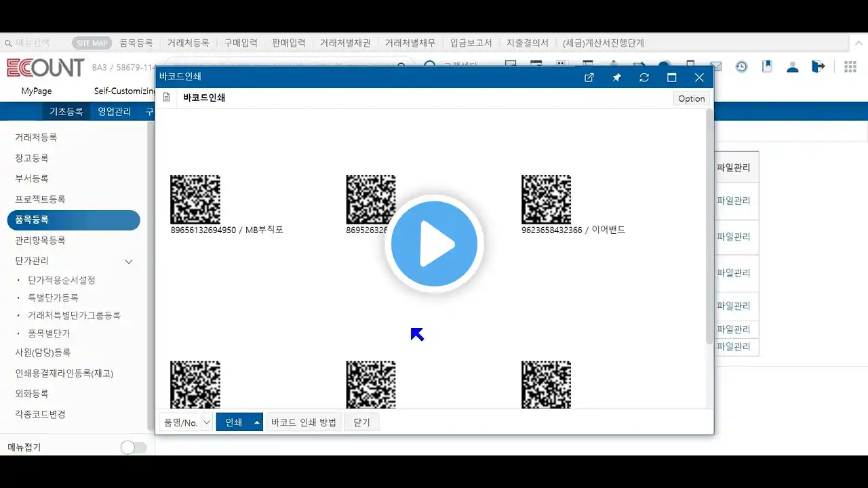This screenshot has width=868, height=488.
Task: Click the 파일관리 column header
Action: [734, 167]
